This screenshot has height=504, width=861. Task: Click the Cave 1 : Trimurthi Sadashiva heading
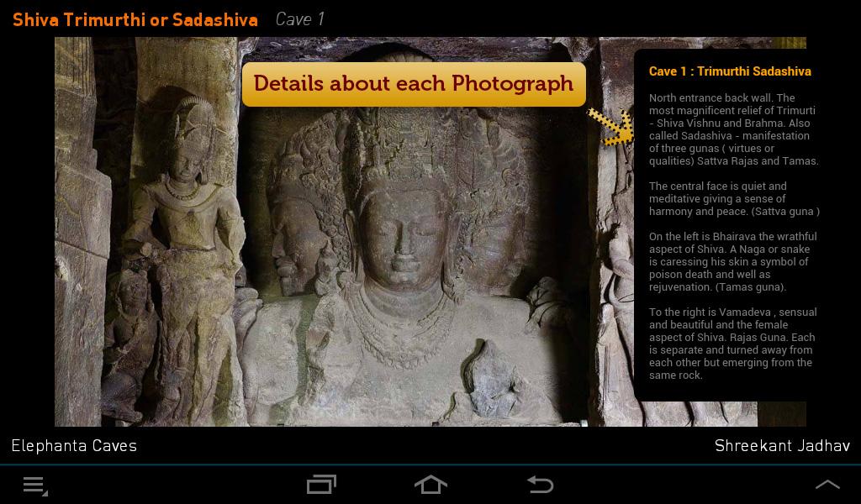tap(730, 71)
